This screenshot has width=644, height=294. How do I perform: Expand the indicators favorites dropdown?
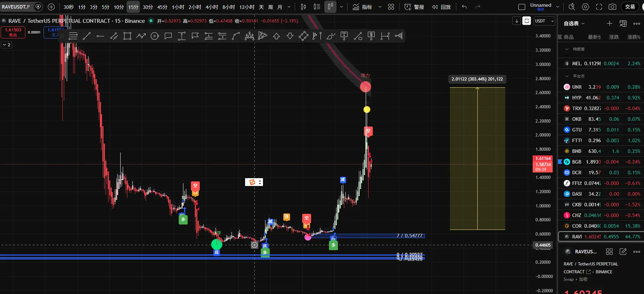tap(380, 7)
